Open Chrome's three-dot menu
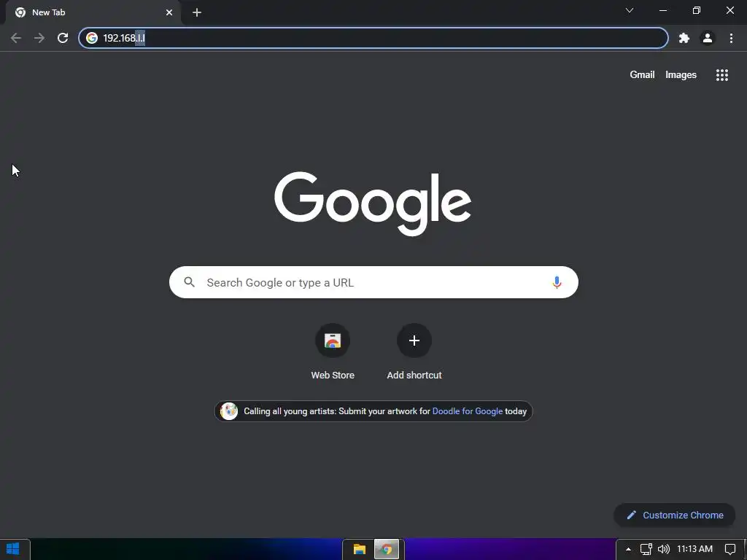This screenshot has height=560, width=747. 731,38
